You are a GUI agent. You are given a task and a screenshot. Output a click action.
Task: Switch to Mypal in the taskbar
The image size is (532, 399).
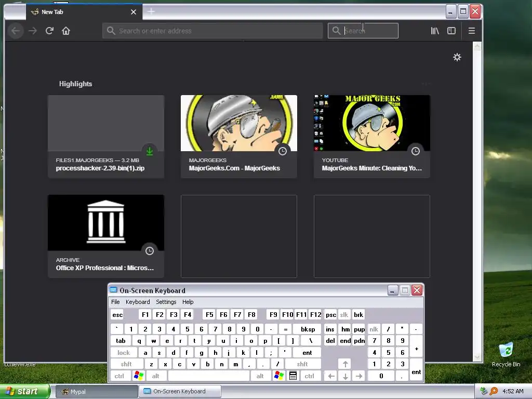point(96,391)
